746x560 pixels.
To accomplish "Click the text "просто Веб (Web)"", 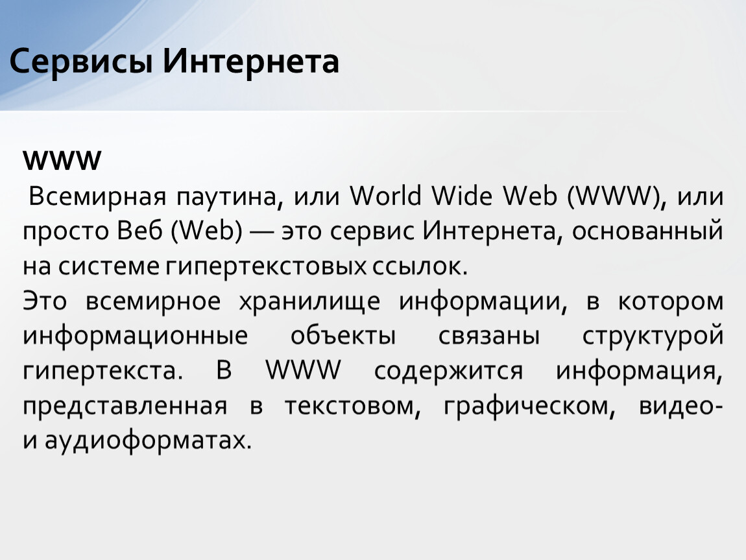I will 132,231.
